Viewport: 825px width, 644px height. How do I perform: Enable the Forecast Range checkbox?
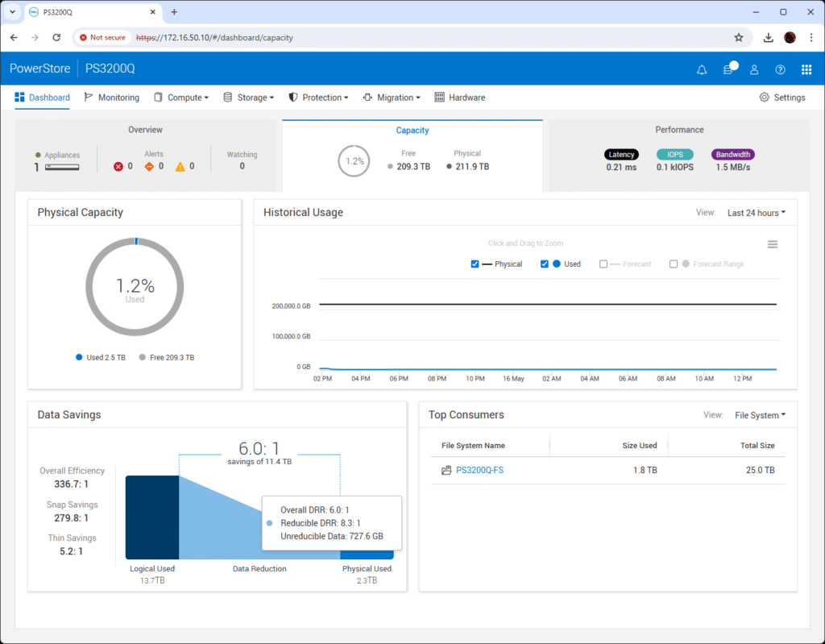673,264
